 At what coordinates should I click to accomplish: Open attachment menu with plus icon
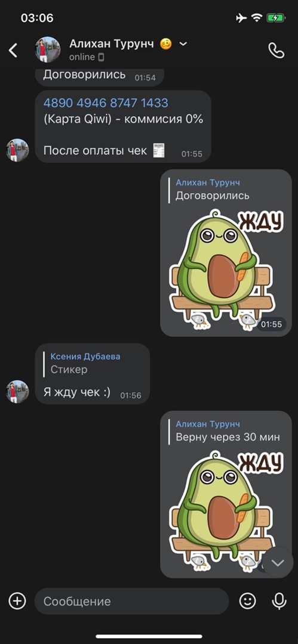(x=17, y=601)
